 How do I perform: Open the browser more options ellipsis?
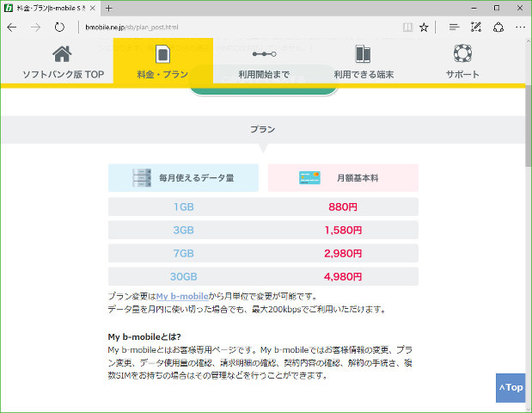[520, 28]
